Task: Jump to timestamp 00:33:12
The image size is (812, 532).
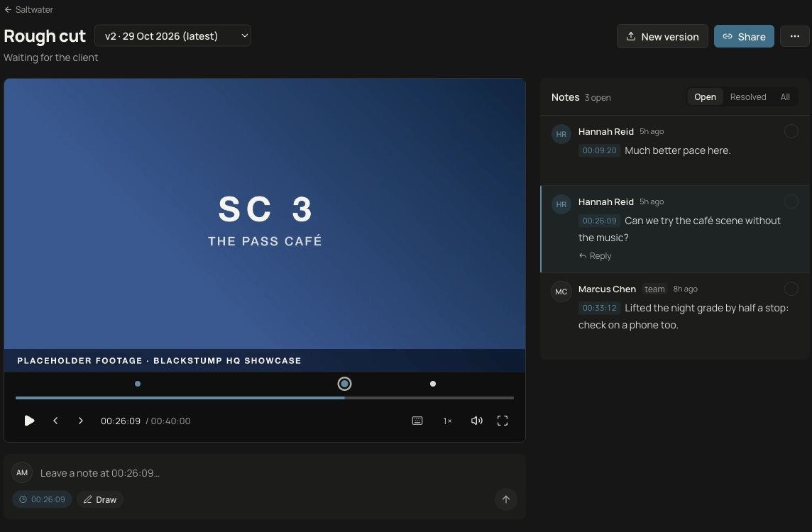Action: 599,308
